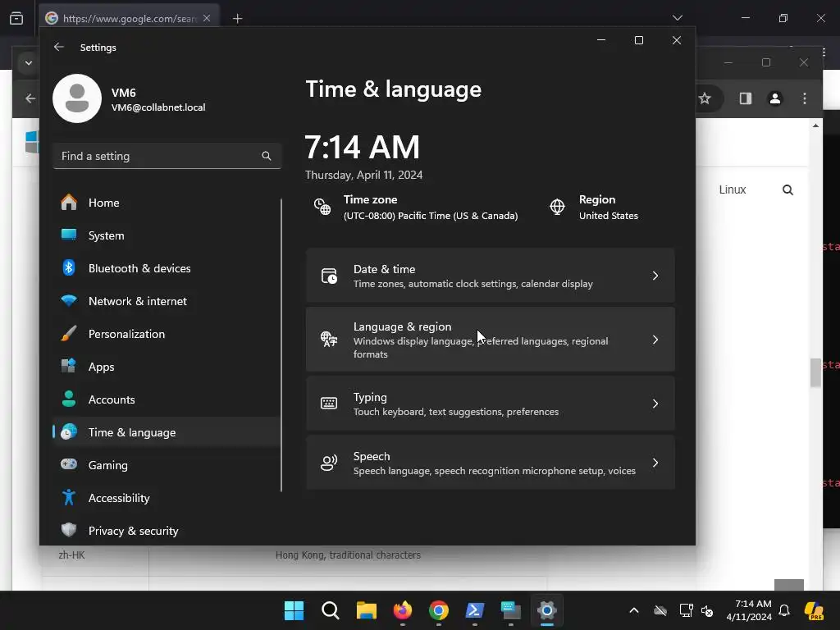Click Chrome back arrow behind Settings

click(30, 98)
